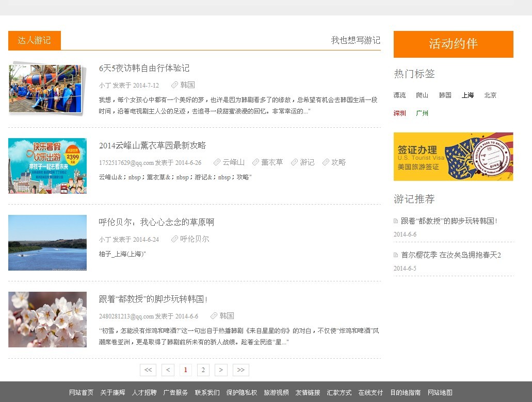The width and height of the screenshot is (532, 402).
Task: Open the 达人游记 tab
Action: [35, 41]
